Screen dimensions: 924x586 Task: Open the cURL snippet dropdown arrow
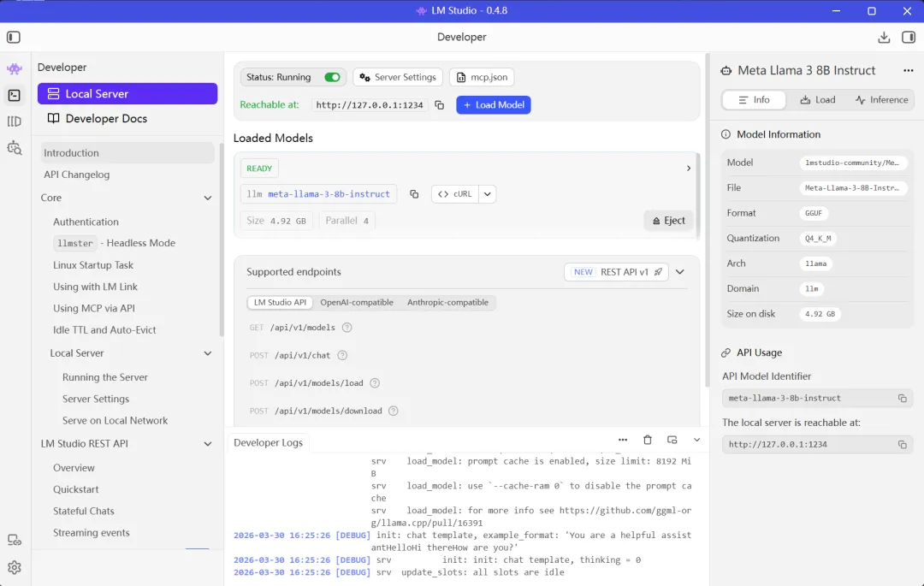[x=488, y=193]
